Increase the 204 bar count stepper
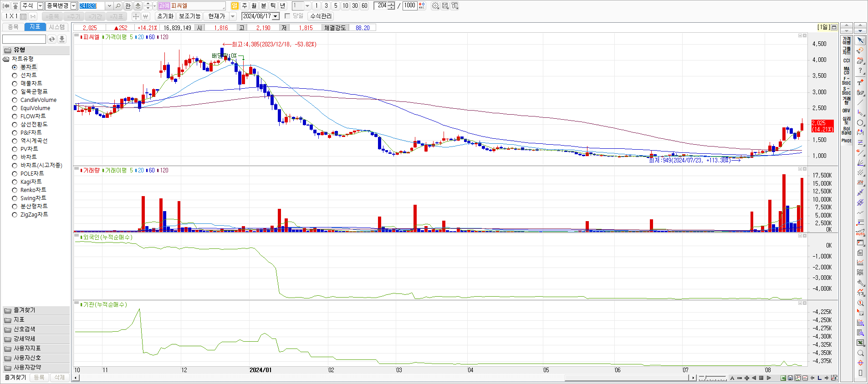The width and height of the screenshot is (868, 384). tap(392, 4)
